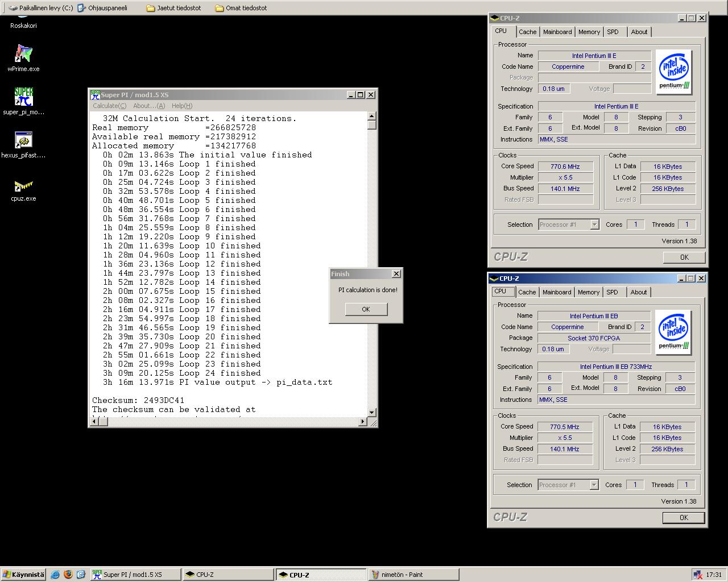This screenshot has width=728, height=582.
Task: Click the 17:31 taskbar clock
Action: (714, 575)
